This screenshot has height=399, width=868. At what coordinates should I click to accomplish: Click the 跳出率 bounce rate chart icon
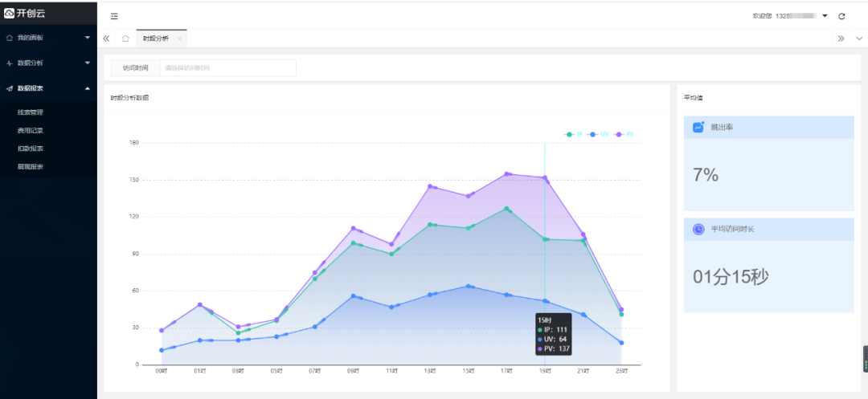[698, 127]
